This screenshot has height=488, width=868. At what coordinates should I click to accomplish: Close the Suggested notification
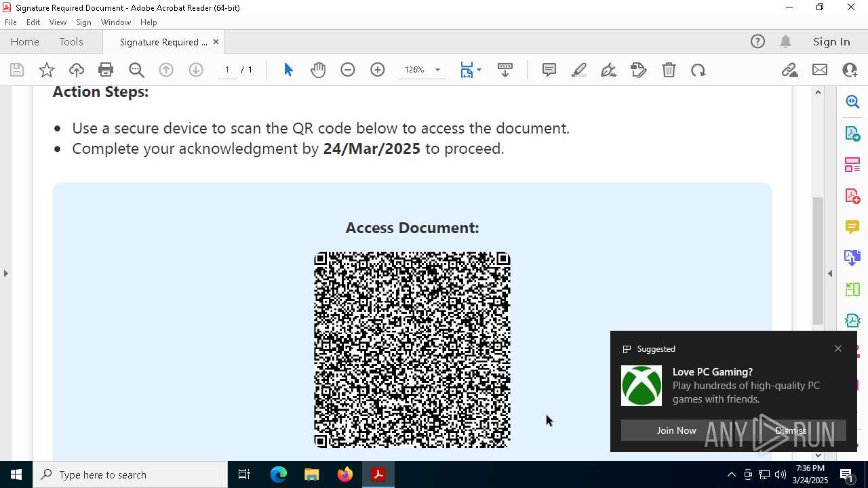[838, 348]
